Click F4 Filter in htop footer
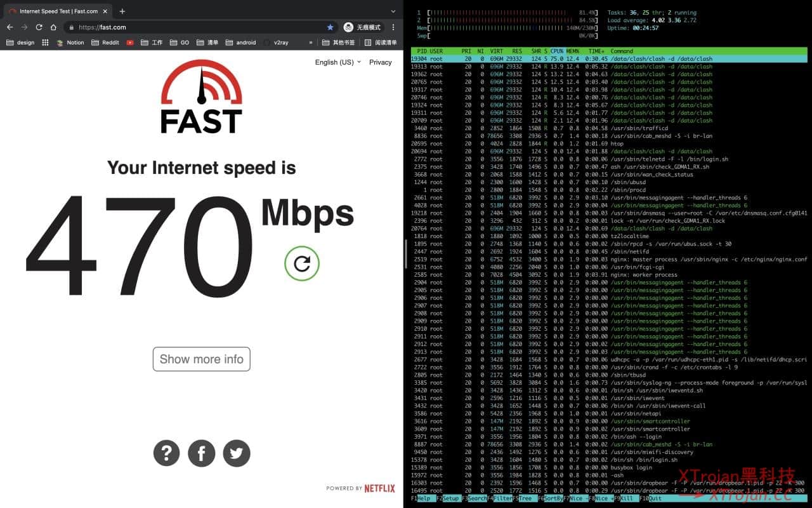The width and height of the screenshot is (812, 508). (501, 498)
